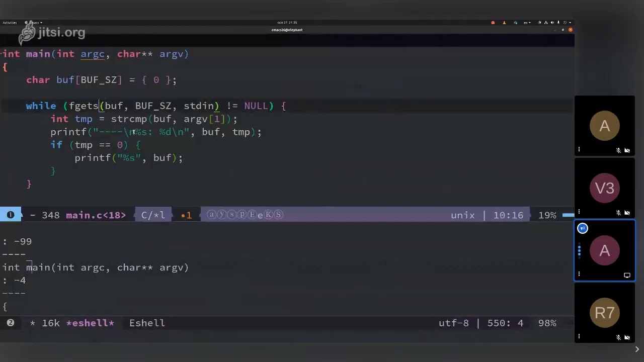
Task: Click 'NULL' in the while condition
Action: point(256,106)
